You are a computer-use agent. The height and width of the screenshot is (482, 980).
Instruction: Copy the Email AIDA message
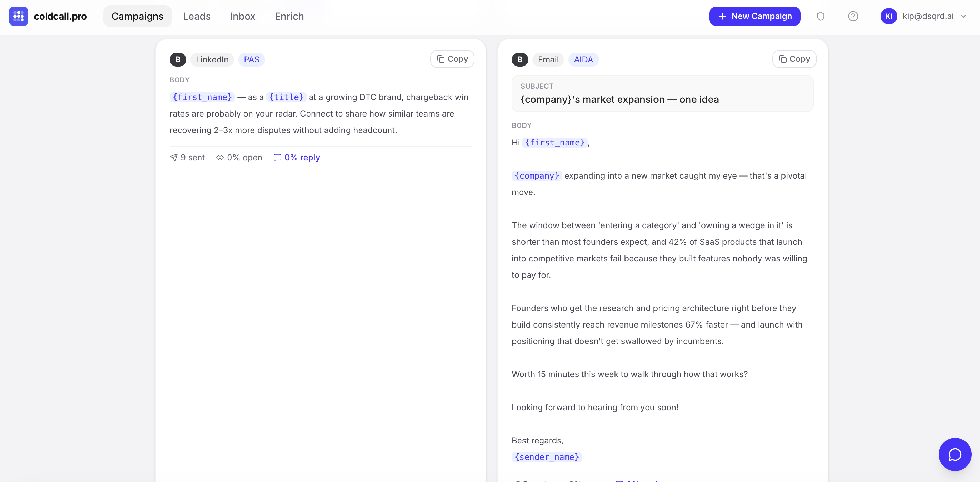[x=794, y=59]
